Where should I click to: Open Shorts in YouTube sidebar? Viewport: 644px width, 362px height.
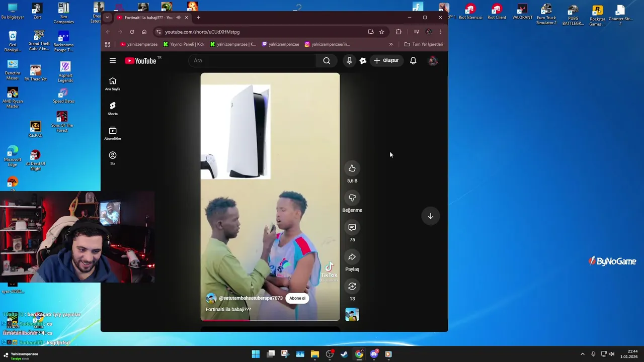point(113,109)
